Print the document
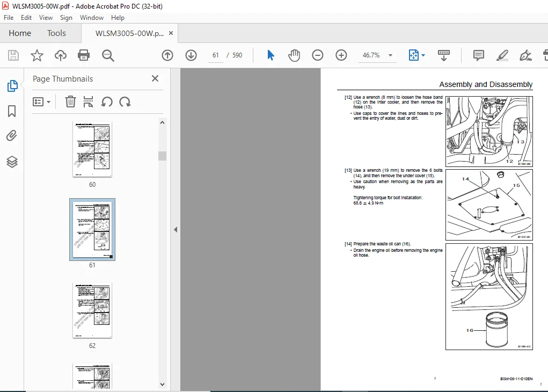548x392 pixels. (84, 55)
